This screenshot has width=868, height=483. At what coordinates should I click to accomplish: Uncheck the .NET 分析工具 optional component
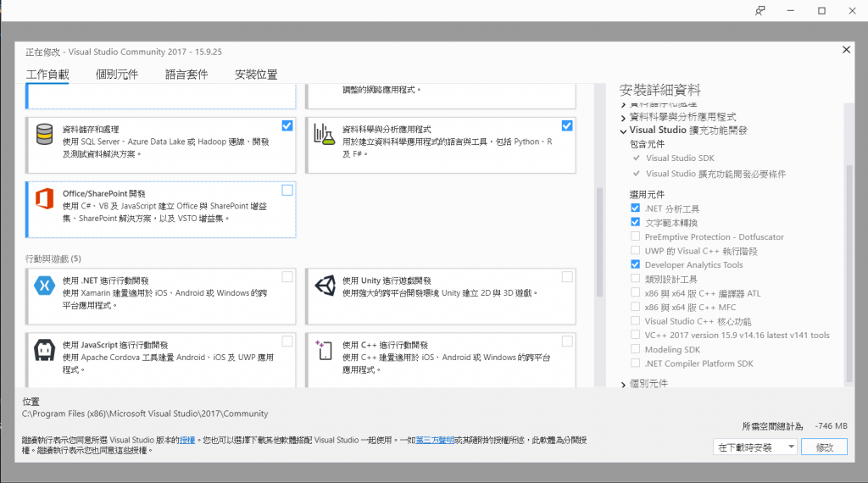pyautogui.click(x=635, y=208)
